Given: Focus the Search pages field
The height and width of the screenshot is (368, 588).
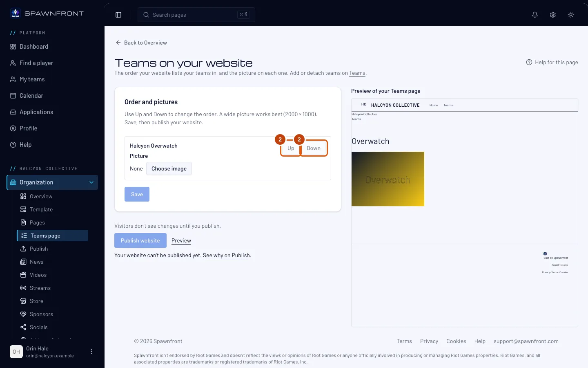Looking at the screenshot, I should pyautogui.click(x=196, y=15).
